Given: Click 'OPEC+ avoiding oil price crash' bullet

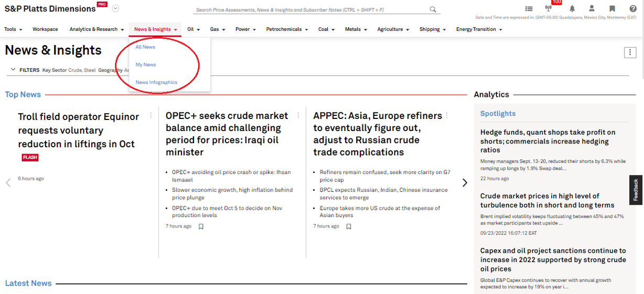Looking at the screenshot, I should click(x=231, y=176).
